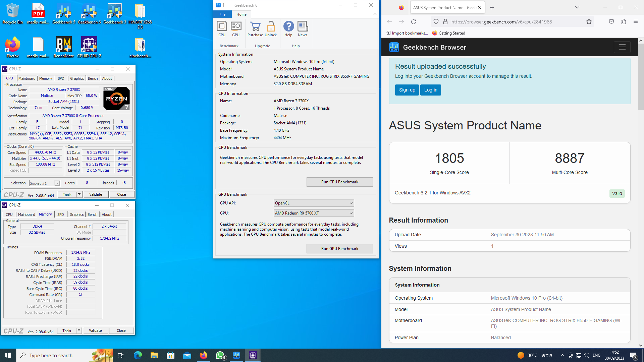Reload the page in Firefox
Screen dimensions: 644x362
pyautogui.click(x=414, y=22)
